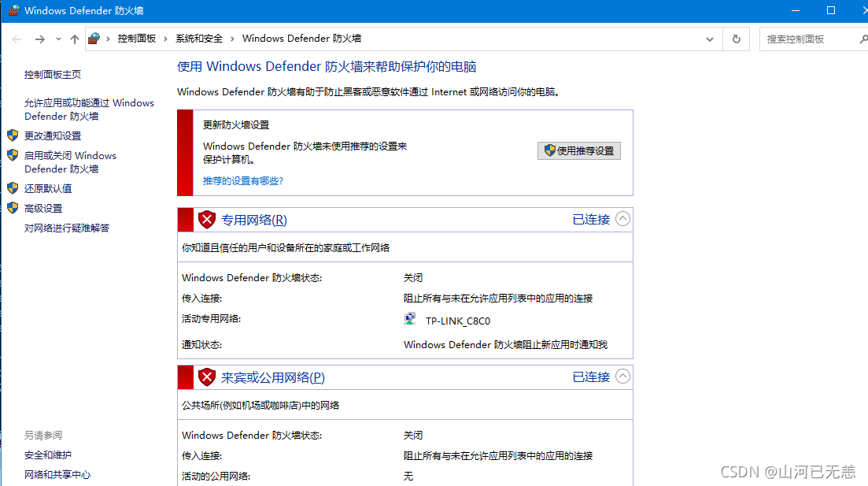Click the shield icon beside 还原默认值

13,187
